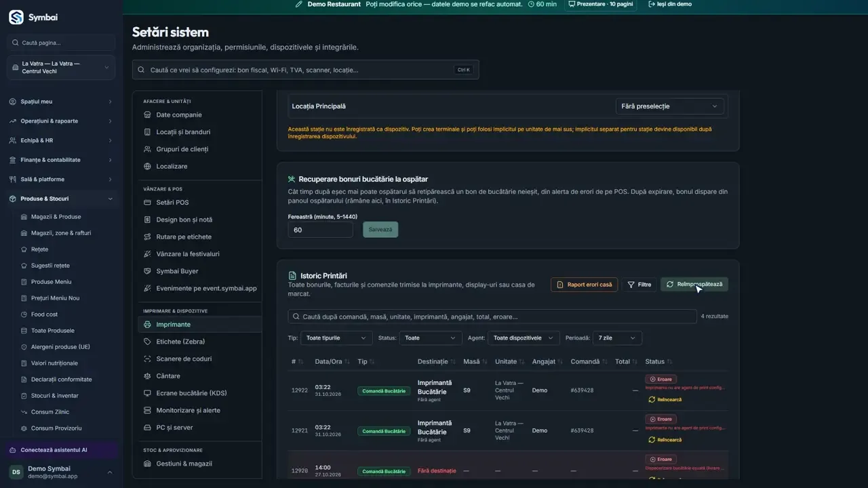Screen dimensions: 868x488
Task: Click the sort arrows on Data/Ora column
Action: pyautogui.click(x=348, y=362)
